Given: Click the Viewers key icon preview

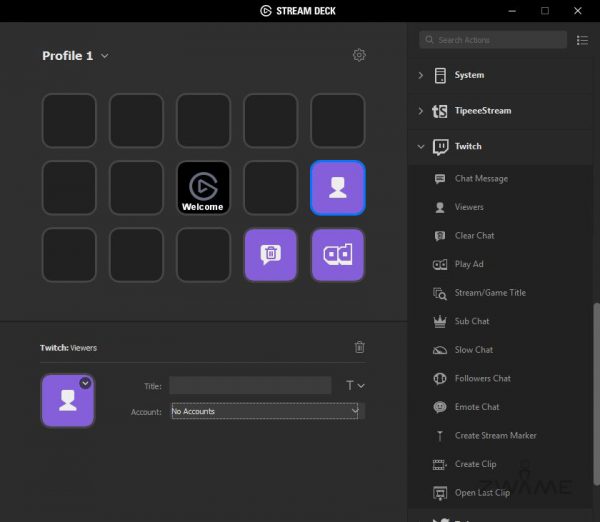Looking at the screenshot, I should (68, 400).
